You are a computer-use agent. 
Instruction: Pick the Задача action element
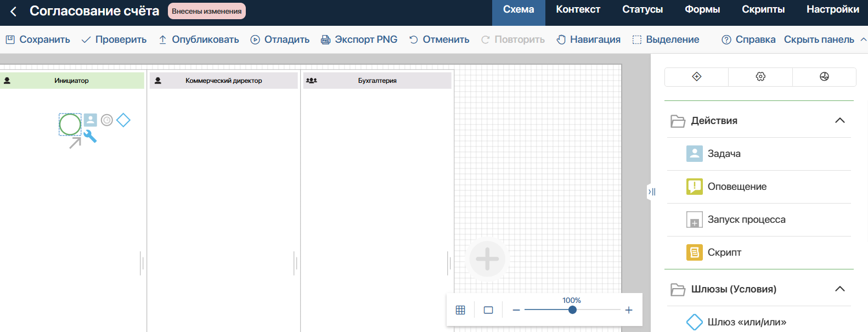(x=759, y=154)
